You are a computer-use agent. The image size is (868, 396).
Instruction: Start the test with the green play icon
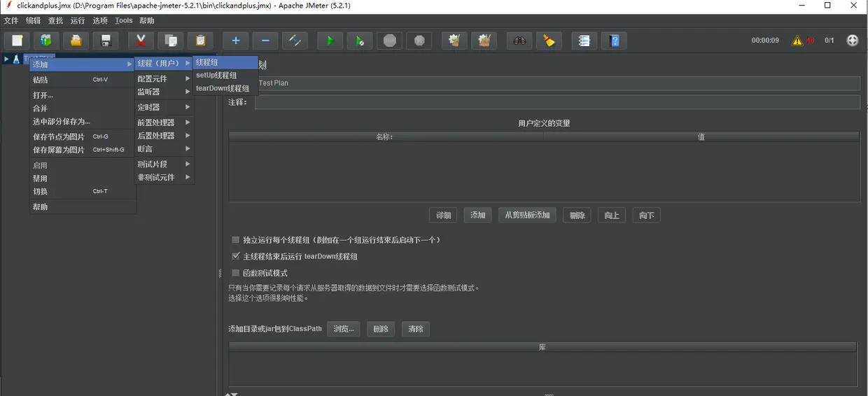point(330,41)
